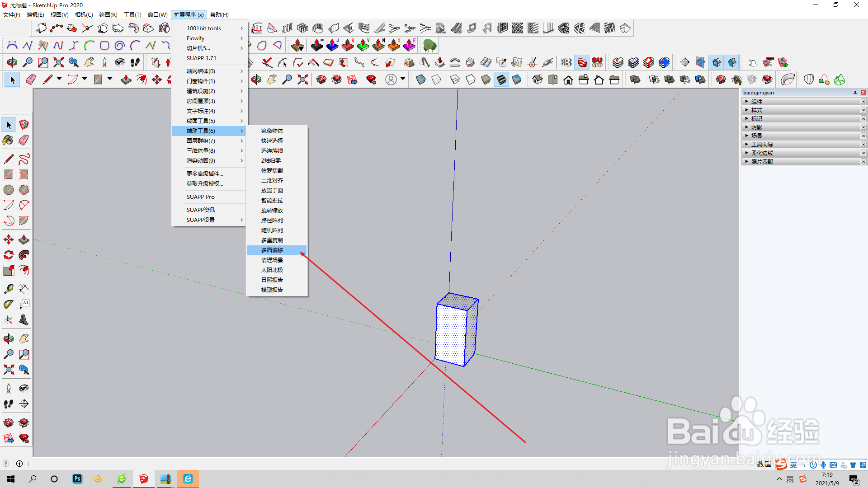
Task: Click the Paint Bucket tool
Action: (8, 140)
